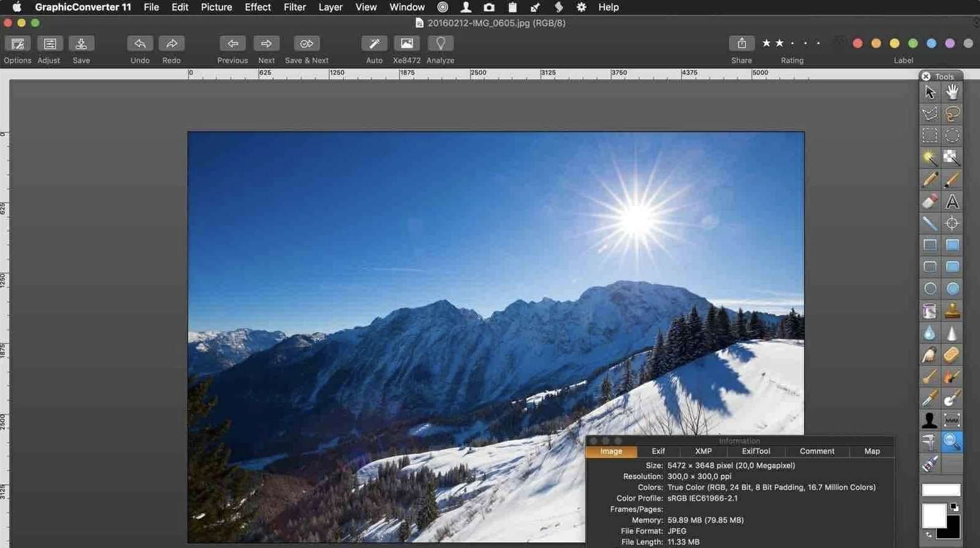Screen dimensions: 980x548
Task: Set rating to three stars
Action: [x=792, y=43]
